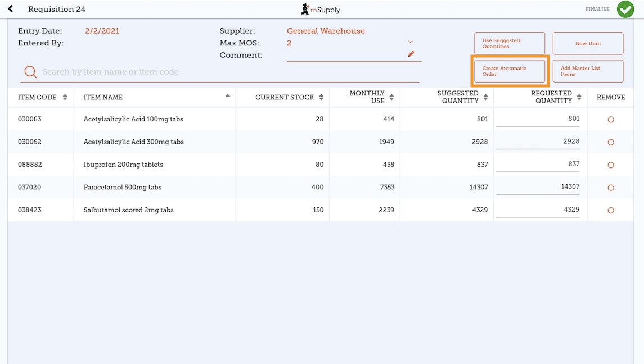Select remove circle for Salbutamol scored 2mg
Screen dimensions: 644x364
pos(611,211)
